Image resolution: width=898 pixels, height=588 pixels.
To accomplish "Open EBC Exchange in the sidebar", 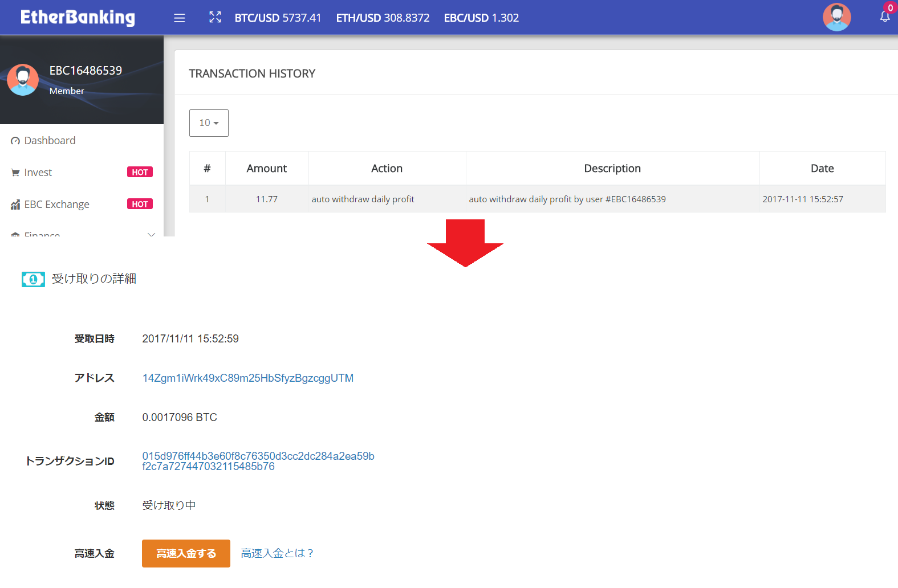I will pos(56,205).
